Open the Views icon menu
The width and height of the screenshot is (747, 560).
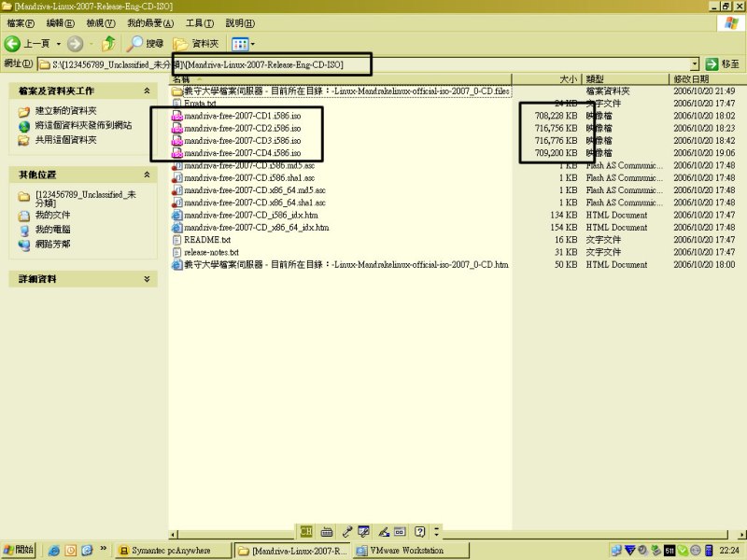coord(240,44)
